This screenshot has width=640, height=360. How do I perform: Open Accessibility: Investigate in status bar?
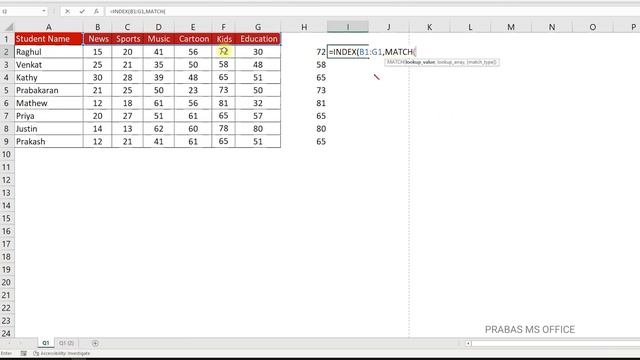(x=62, y=353)
